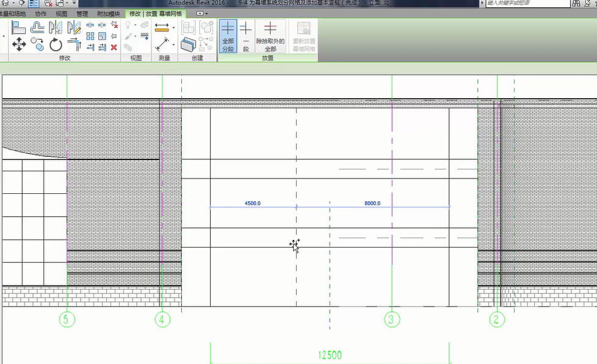This screenshot has width=597, height=364.
Task: Click the 4500.0 temporary dimension value
Action: point(252,203)
